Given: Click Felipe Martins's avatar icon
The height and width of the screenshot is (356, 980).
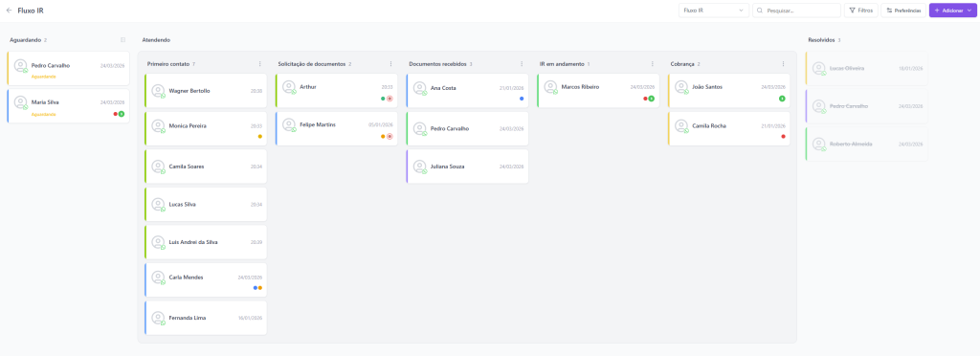Looking at the screenshot, I should click(289, 125).
